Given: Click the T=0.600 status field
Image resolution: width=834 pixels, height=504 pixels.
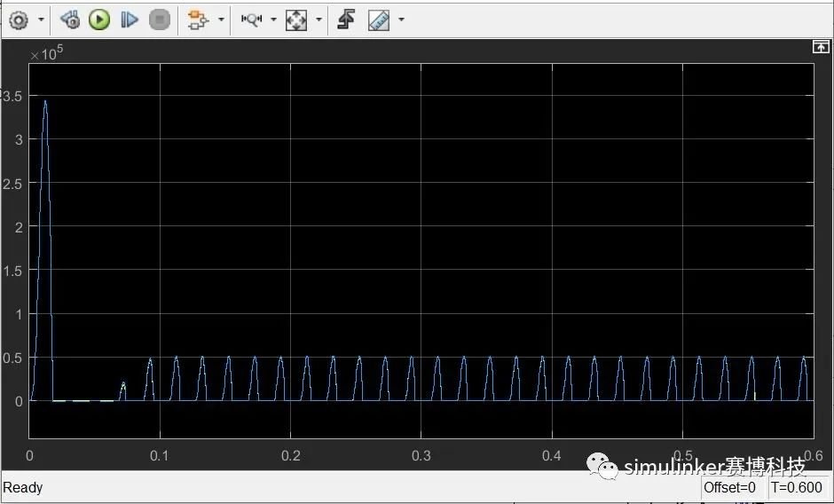Looking at the screenshot, I should coord(796,487).
